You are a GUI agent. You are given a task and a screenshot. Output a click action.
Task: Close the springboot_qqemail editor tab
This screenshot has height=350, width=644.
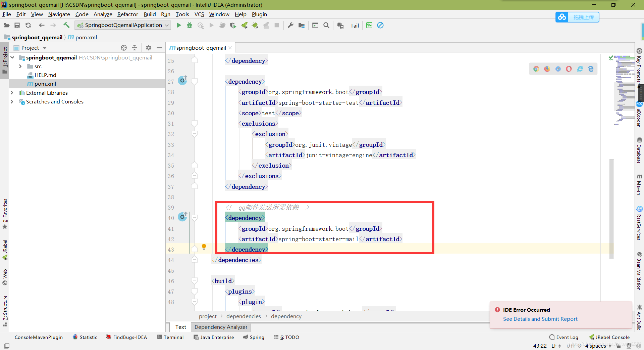[x=230, y=48]
